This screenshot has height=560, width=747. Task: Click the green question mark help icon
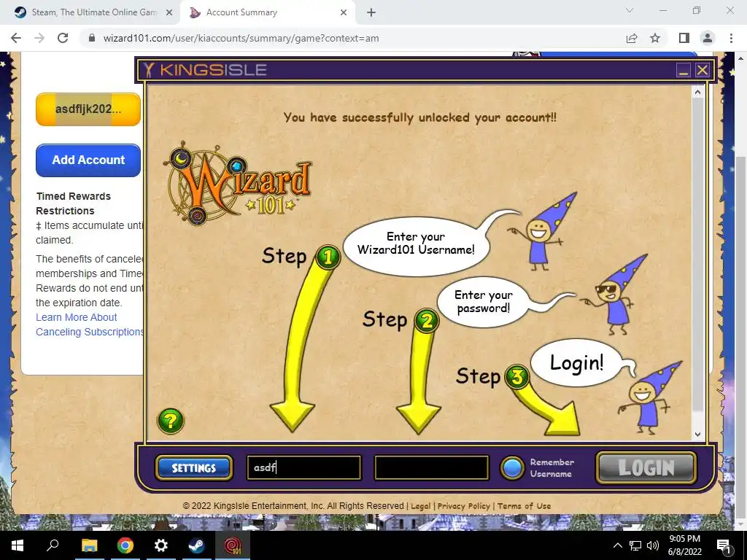coord(171,421)
